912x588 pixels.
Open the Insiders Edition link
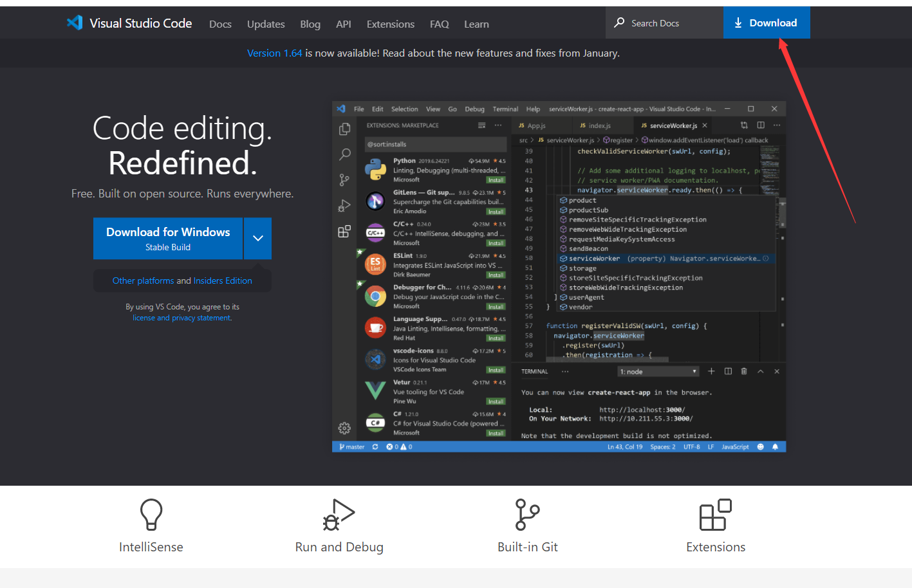coord(223,280)
